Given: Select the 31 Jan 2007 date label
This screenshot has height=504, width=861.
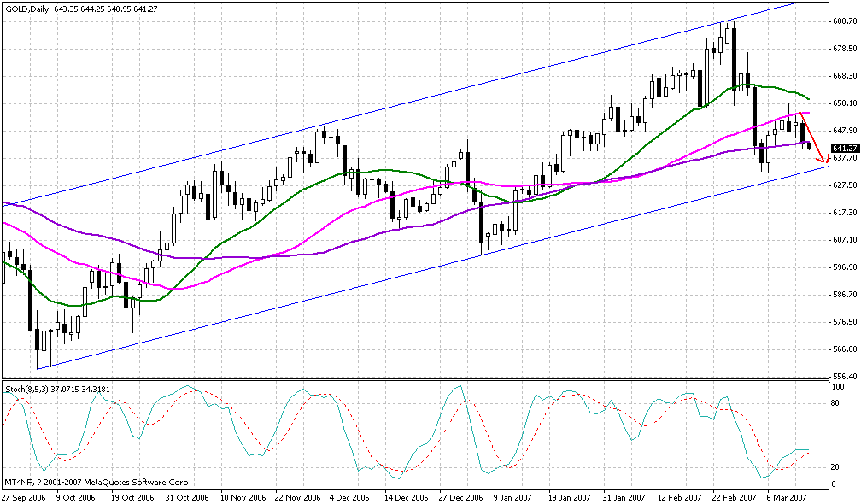Looking at the screenshot, I should pyautogui.click(x=624, y=497).
